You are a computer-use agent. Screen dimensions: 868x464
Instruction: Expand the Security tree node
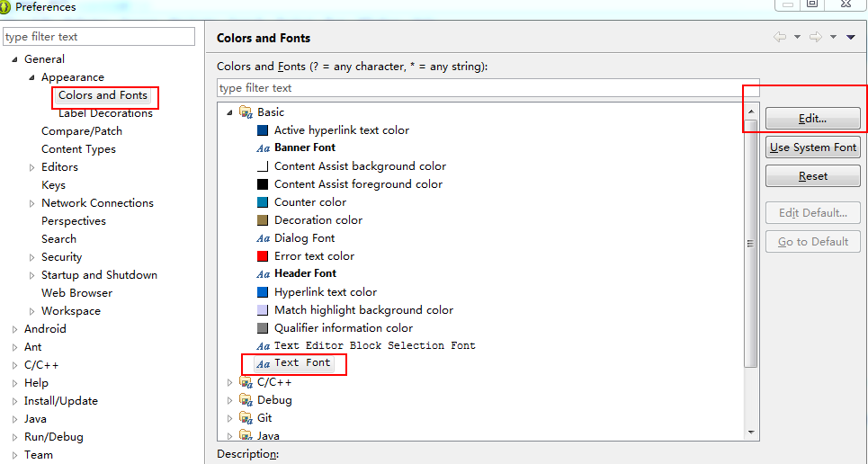point(32,257)
